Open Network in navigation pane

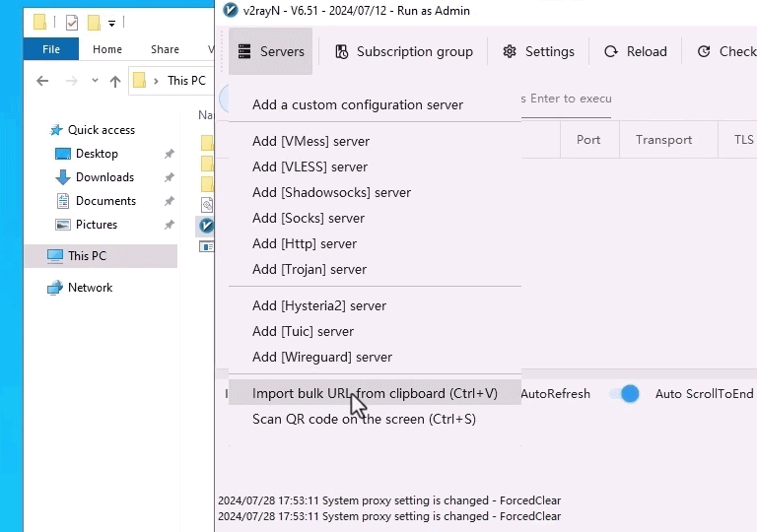pyautogui.click(x=90, y=288)
